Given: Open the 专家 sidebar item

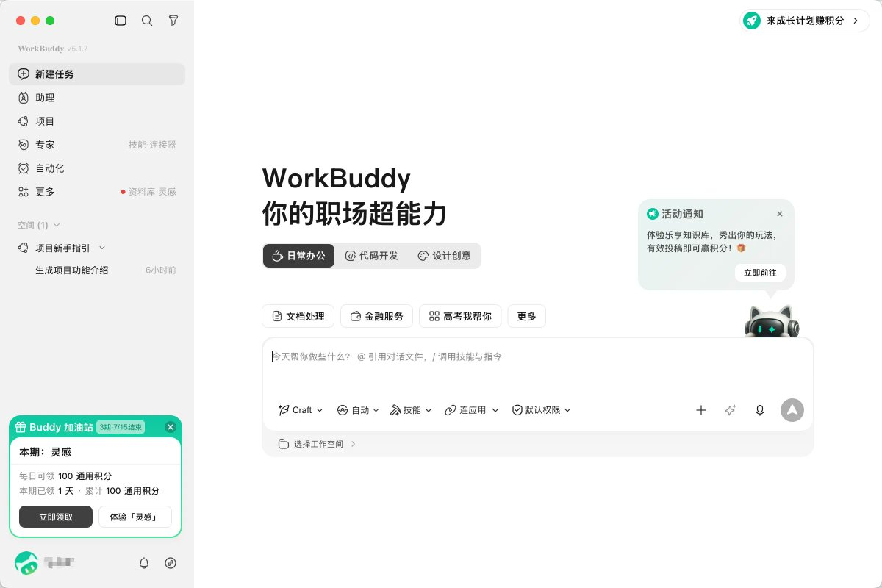Looking at the screenshot, I should pyautogui.click(x=97, y=145).
